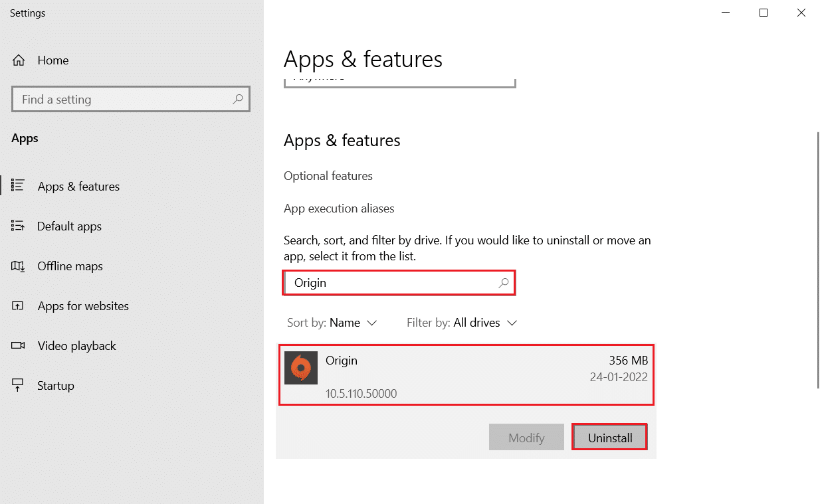Select Offline maps in the sidebar

click(x=70, y=266)
